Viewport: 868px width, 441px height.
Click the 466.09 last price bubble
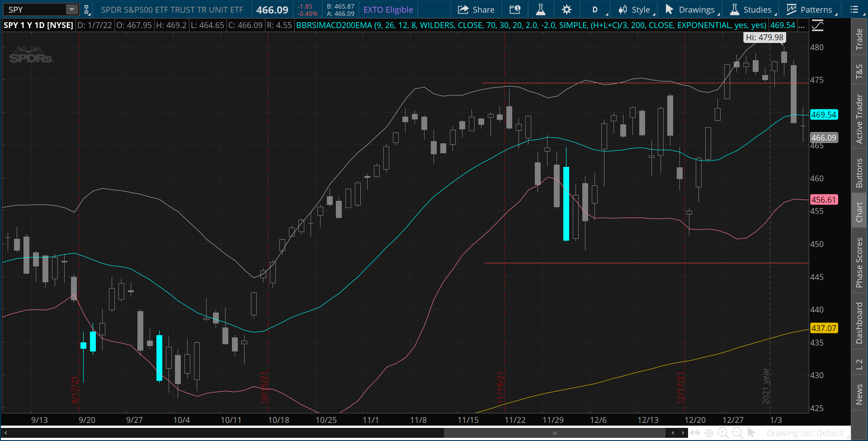click(x=824, y=138)
